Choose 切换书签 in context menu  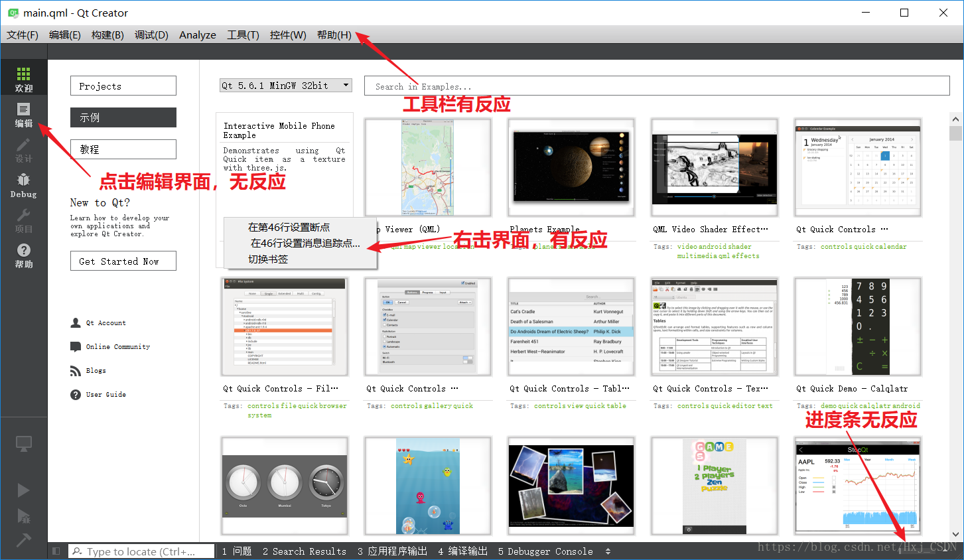click(301, 259)
